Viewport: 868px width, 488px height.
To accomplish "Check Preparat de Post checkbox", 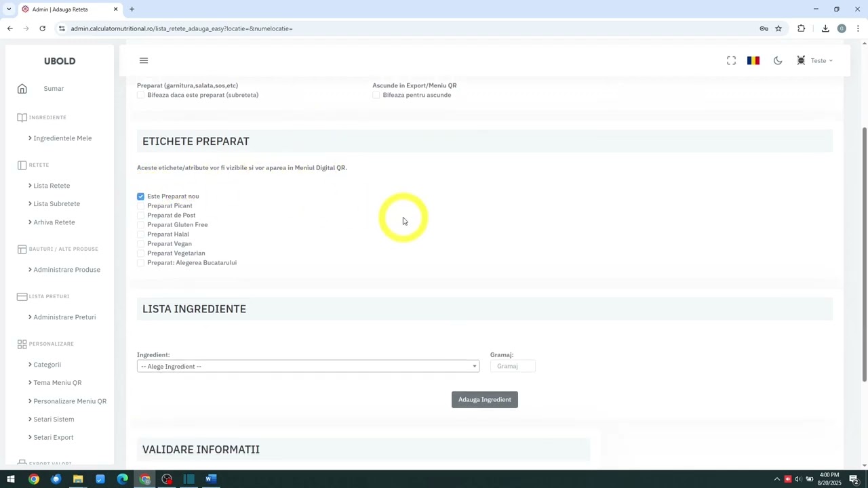I will tap(140, 216).
